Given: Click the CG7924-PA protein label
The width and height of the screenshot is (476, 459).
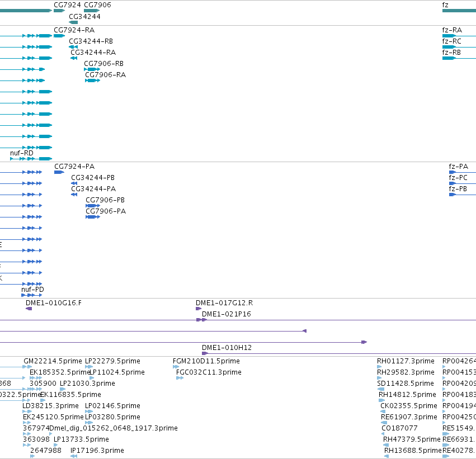Looking at the screenshot, I should point(74,167).
